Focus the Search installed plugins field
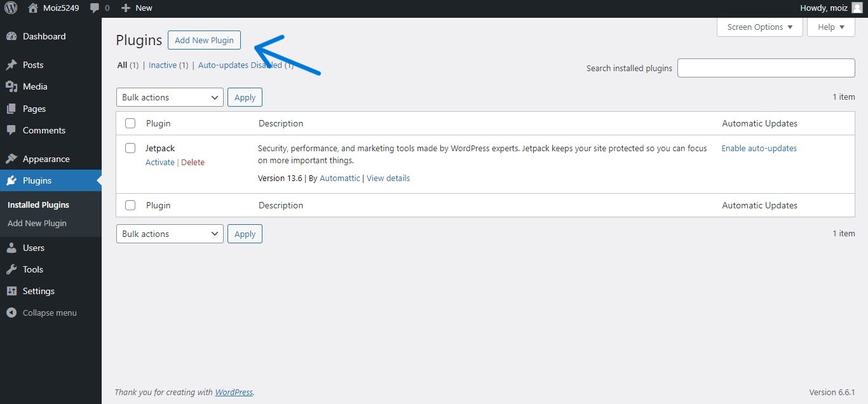This screenshot has width=868, height=404. (x=766, y=68)
